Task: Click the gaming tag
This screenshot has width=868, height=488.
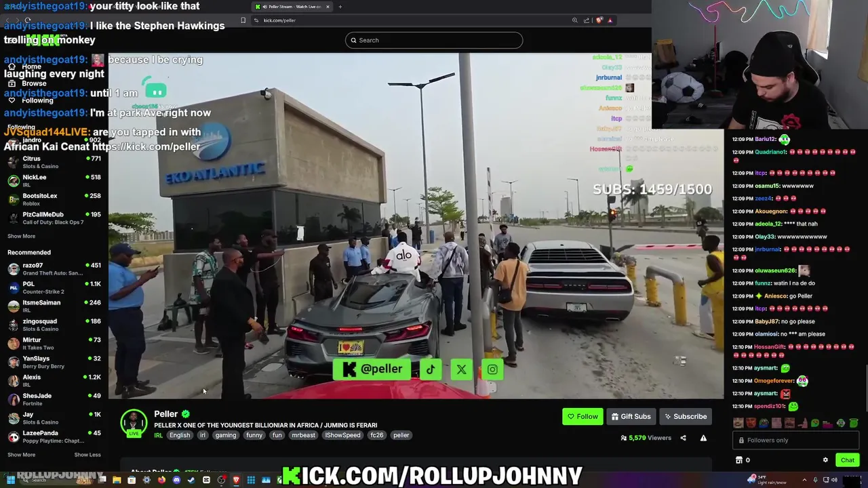Action: tap(226, 435)
